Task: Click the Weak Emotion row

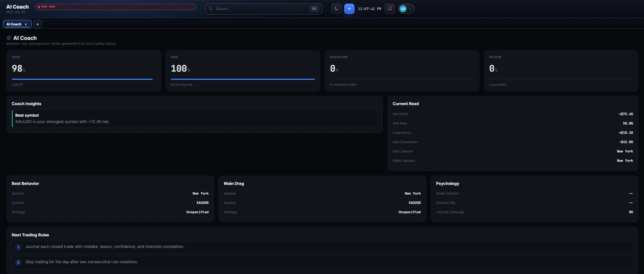Action: (534, 193)
